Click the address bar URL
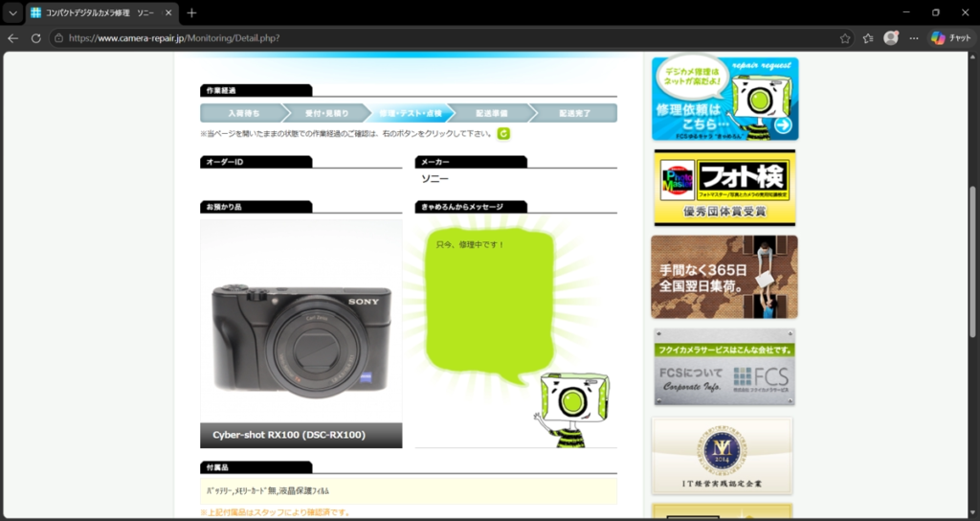980x521 pixels. (174, 38)
